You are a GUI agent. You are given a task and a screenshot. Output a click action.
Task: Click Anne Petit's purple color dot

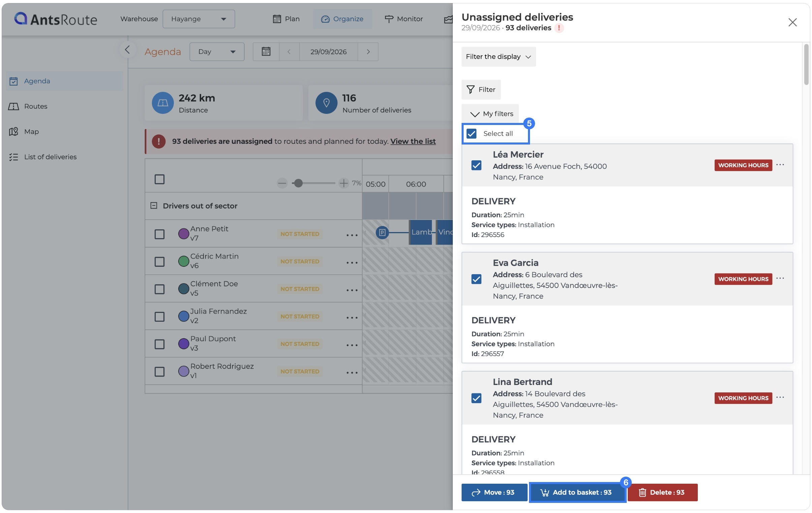[183, 233]
